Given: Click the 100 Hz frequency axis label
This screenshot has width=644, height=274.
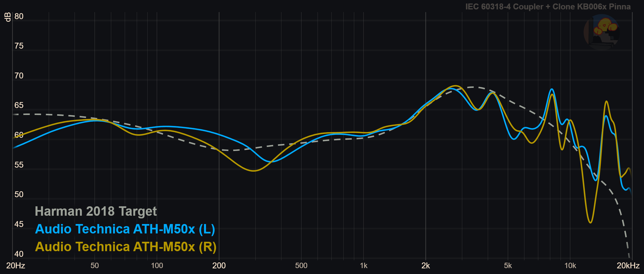Looking at the screenshot, I should (x=157, y=266).
